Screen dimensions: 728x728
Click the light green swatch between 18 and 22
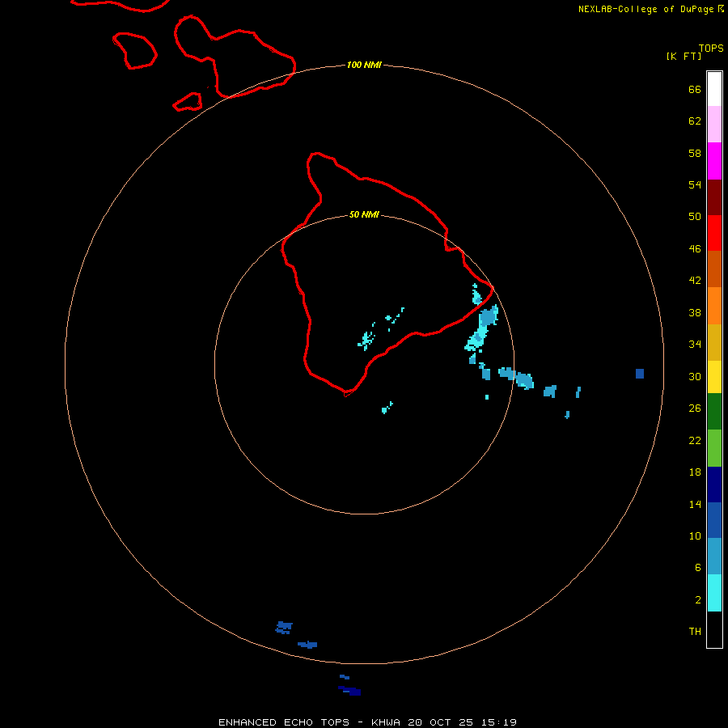[714, 448]
